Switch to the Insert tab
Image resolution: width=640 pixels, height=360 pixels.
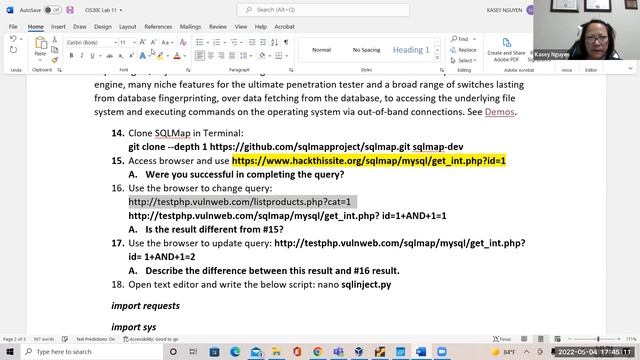point(58,27)
